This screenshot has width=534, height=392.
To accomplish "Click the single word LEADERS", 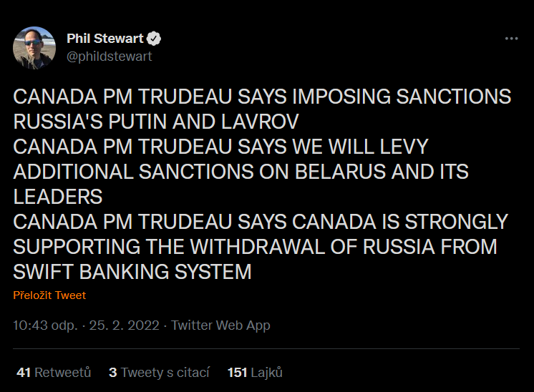I will click(58, 197).
